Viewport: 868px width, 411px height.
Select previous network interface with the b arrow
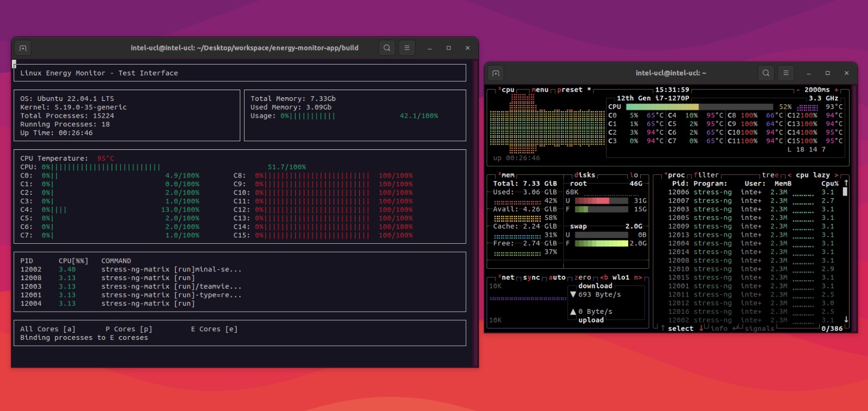pyautogui.click(x=604, y=277)
